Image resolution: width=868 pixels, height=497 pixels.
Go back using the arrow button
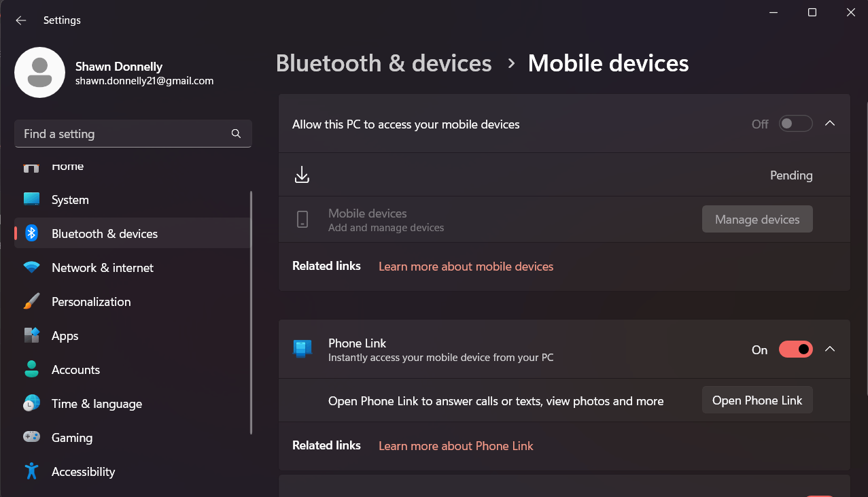20,20
